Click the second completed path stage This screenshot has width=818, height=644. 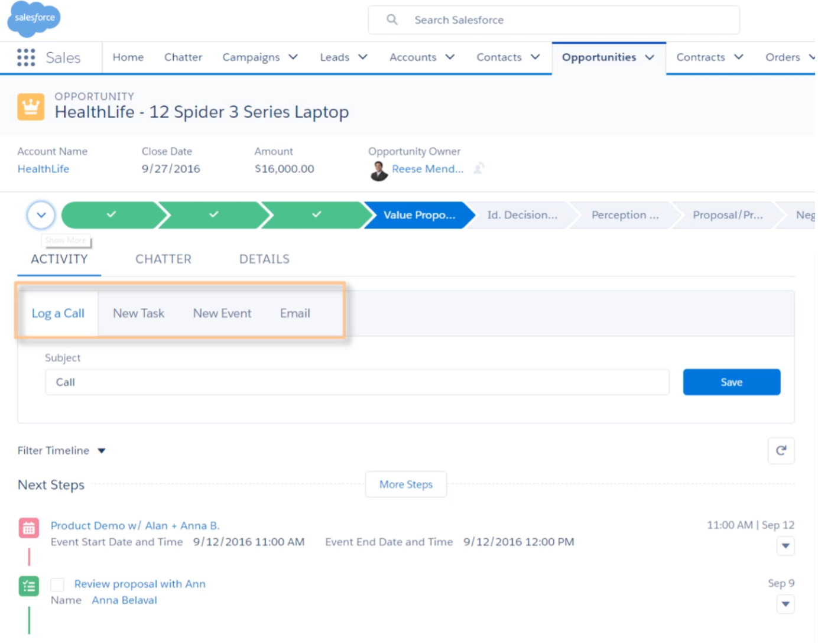tap(213, 215)
